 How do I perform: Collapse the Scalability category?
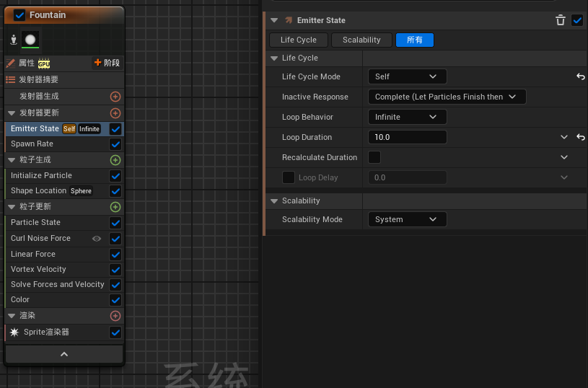(274, 201)
